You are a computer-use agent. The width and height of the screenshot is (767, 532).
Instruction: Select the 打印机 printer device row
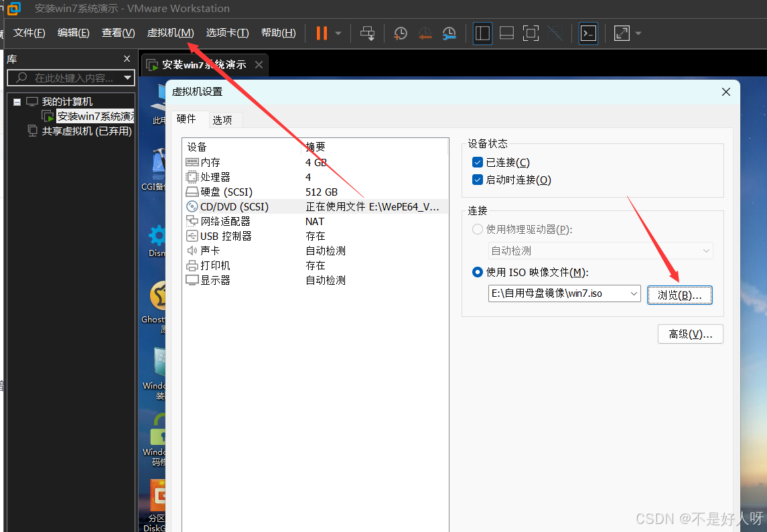(x=315, y=265)
